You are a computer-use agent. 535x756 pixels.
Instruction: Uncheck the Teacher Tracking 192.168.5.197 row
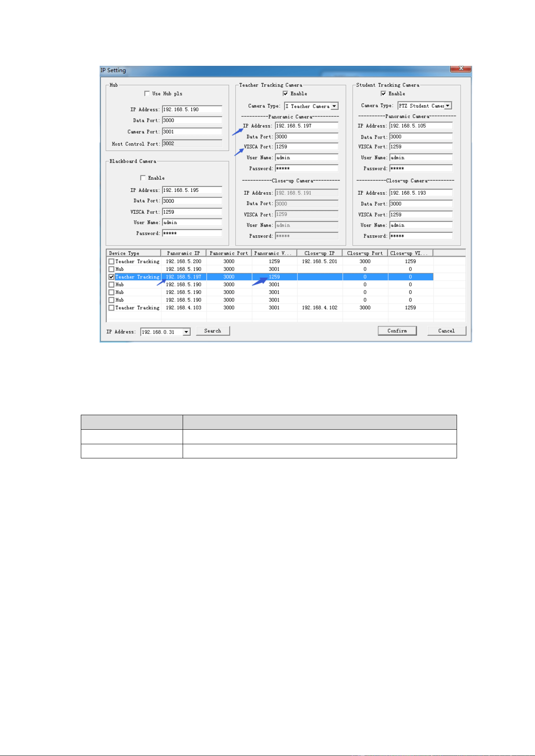[112, 277]
